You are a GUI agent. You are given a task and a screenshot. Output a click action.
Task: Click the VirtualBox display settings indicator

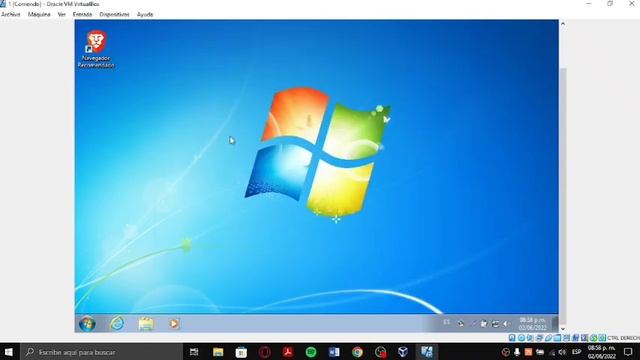click(566, 338)
